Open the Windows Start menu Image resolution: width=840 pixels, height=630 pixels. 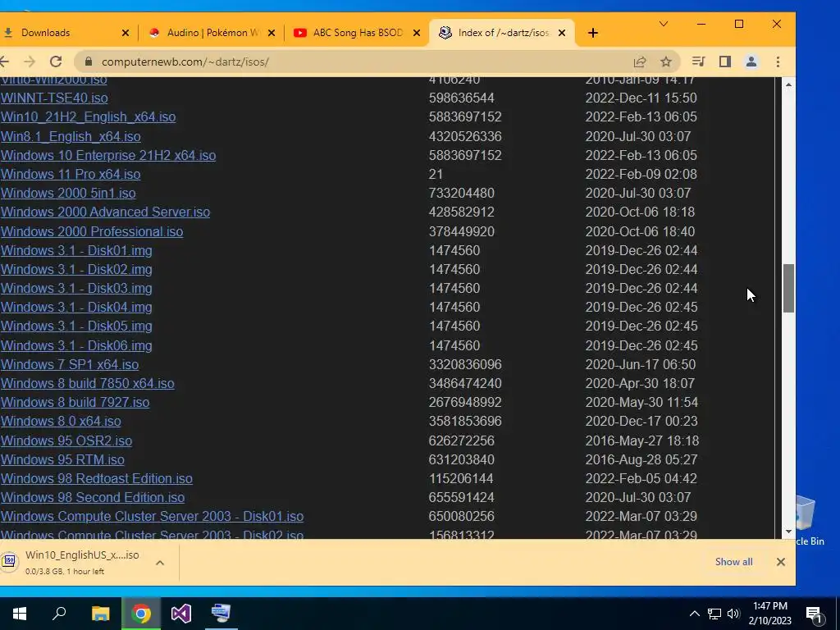point(20,614)
